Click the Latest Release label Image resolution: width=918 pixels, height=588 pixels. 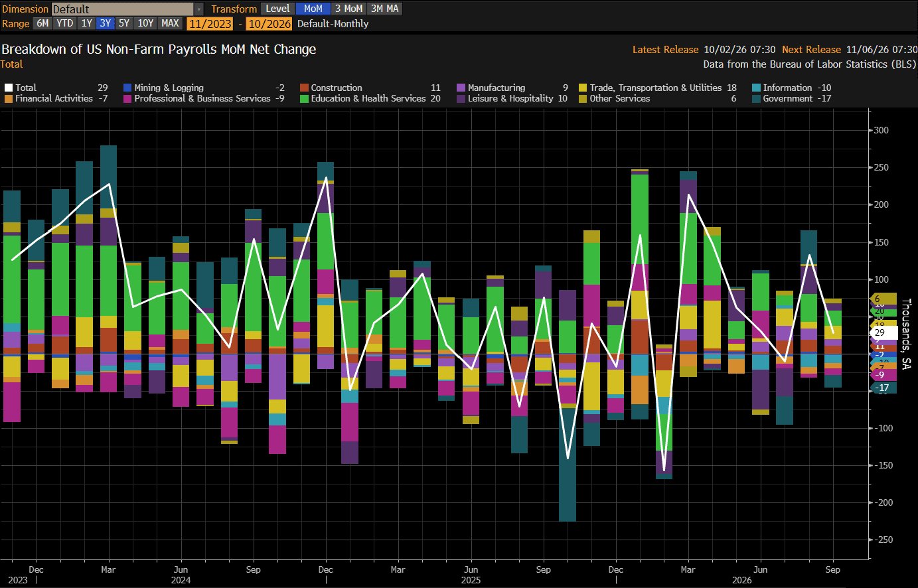coord(665,50)
